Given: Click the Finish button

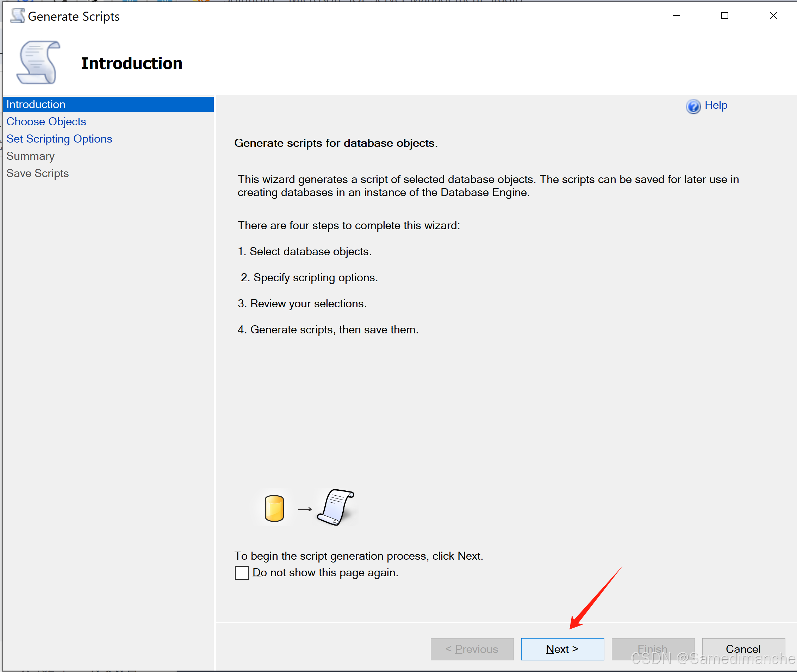Looking at the screenshot, I should pos(653,649).
